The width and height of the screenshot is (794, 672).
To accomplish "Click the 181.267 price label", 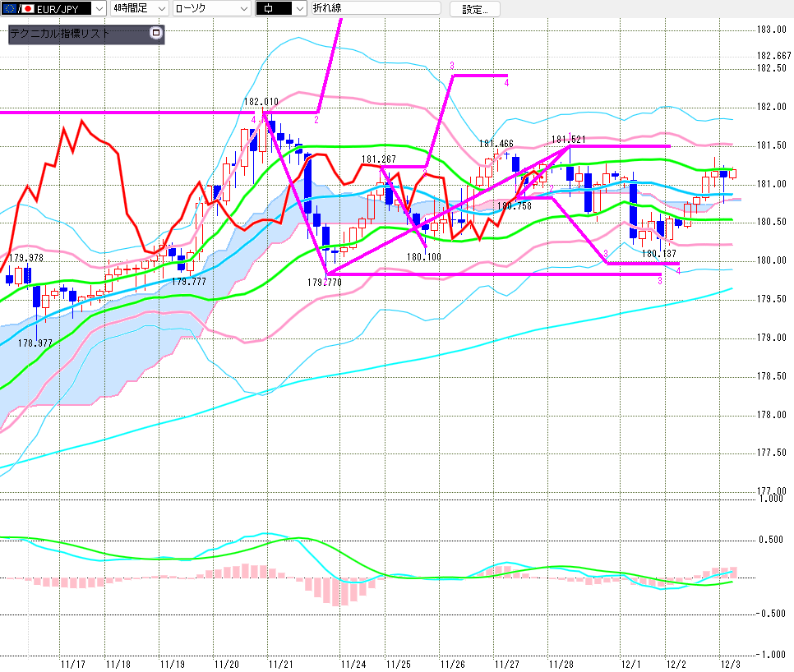I will point(378,159).
